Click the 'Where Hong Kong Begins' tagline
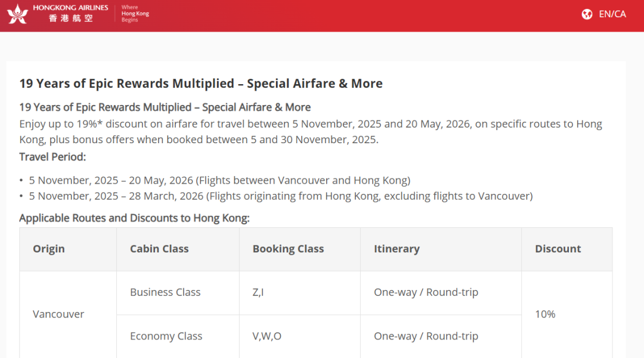This screenshot has width=644, height=358. point(135,14)
